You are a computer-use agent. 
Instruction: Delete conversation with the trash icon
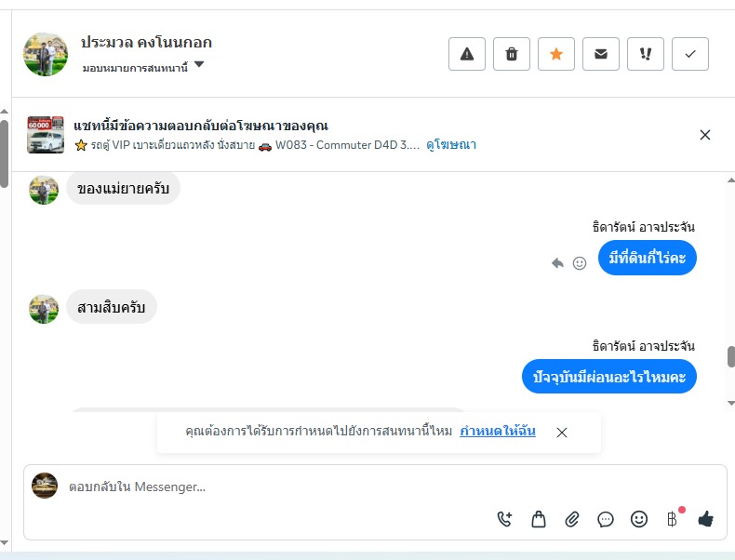tap(512, 54)
